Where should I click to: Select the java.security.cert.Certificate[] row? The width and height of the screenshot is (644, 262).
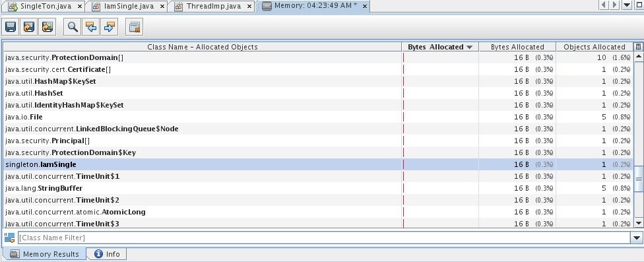point(318,69)
